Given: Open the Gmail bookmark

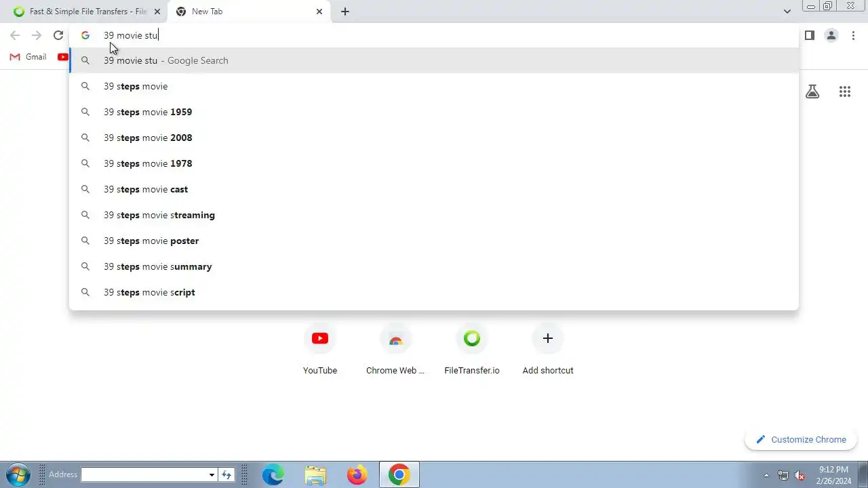Looking at the screenshot, I should coord(28,57).
